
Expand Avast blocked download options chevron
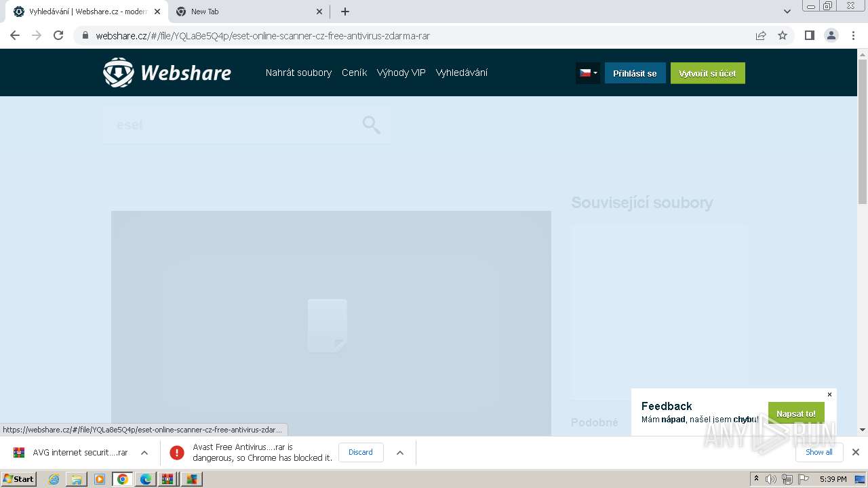[400, 452]
